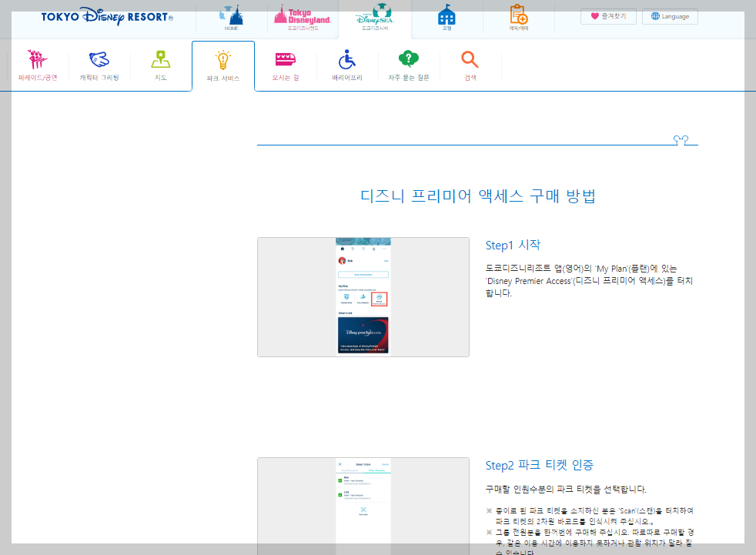Open the Step2 ticket selection thumbnail

pyautogui.click(x=363, y=507)
